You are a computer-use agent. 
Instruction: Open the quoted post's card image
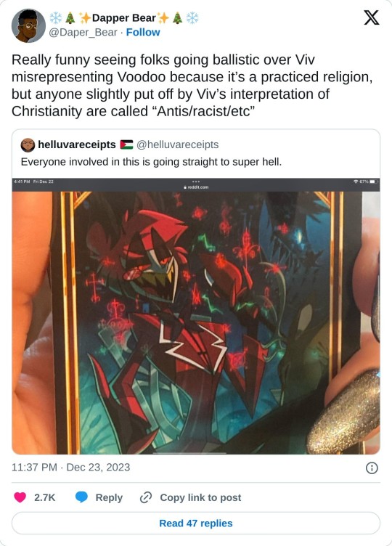196,316
